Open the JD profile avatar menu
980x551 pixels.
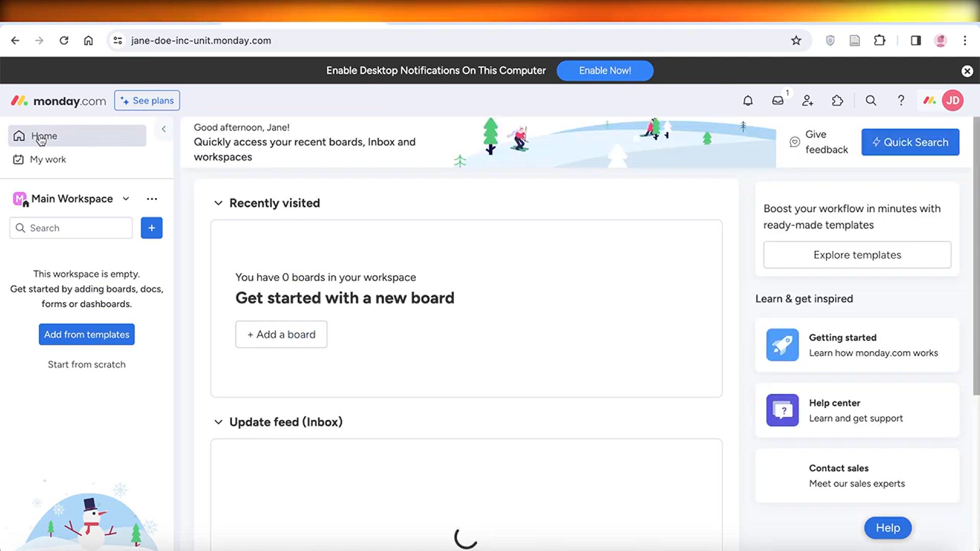[x=952, y=101]
